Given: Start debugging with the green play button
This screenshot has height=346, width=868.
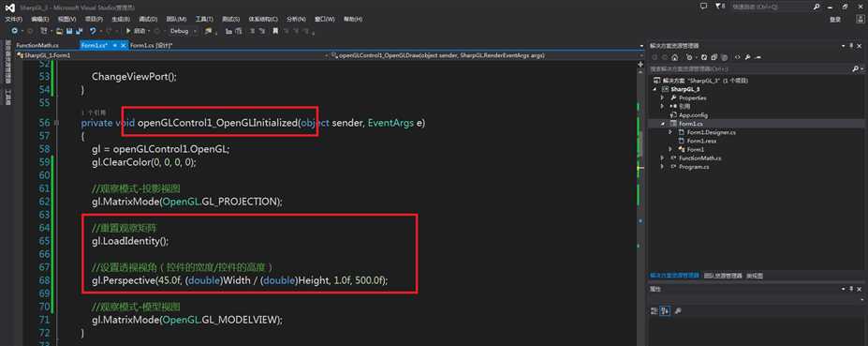Looking at the screenshot, I should [128, 31].
